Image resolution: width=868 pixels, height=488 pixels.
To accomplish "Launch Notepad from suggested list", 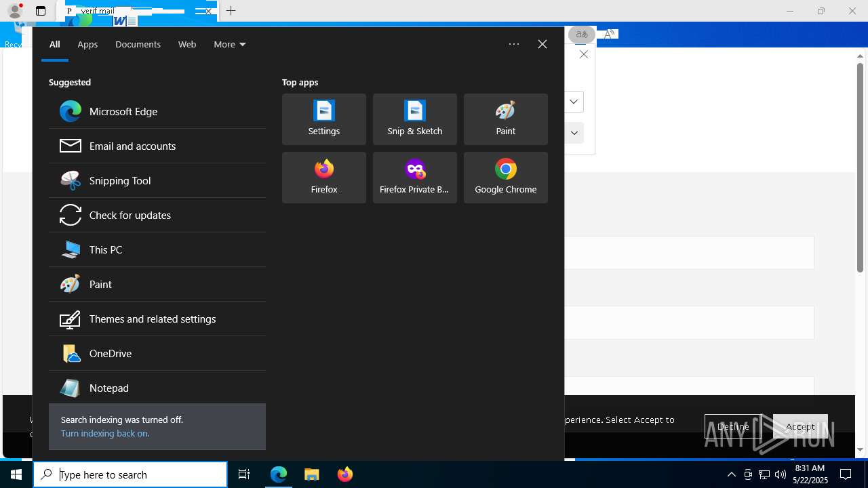I will (x=157, y=388).
